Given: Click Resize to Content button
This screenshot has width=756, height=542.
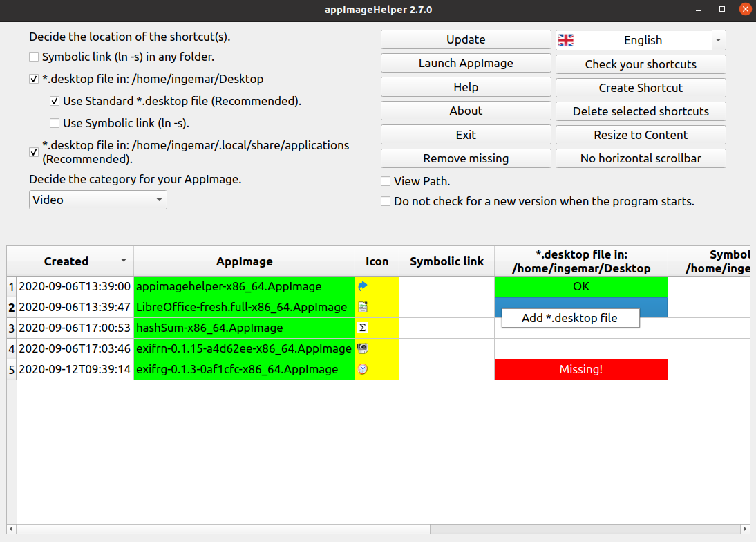Looking at the screenshot, I should pyautogui.click(x=641, y=135).
